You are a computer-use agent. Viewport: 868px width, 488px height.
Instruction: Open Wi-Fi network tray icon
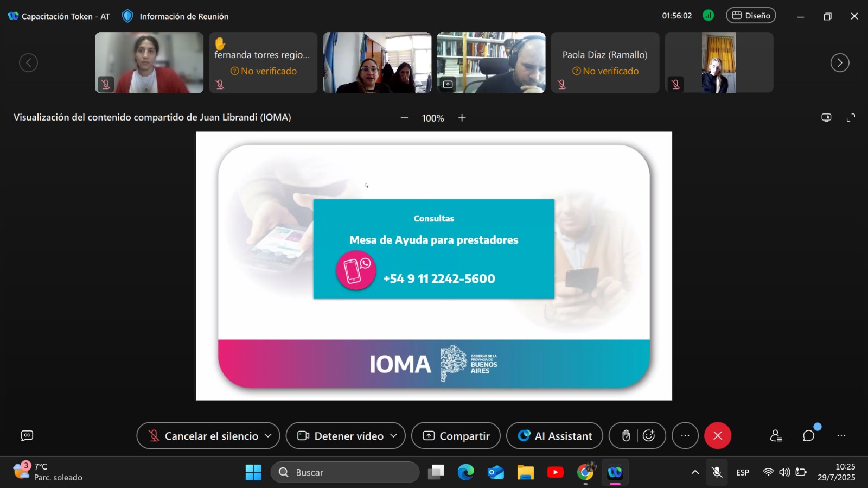(x=768, y=472)
